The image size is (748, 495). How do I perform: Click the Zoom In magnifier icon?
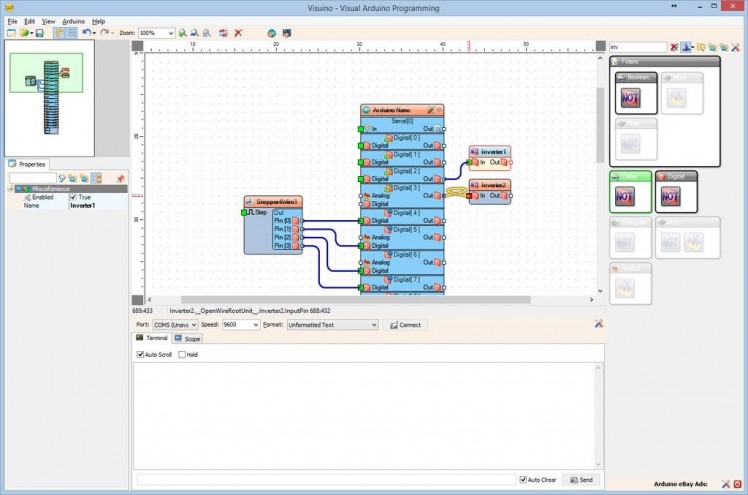[182, 33]
